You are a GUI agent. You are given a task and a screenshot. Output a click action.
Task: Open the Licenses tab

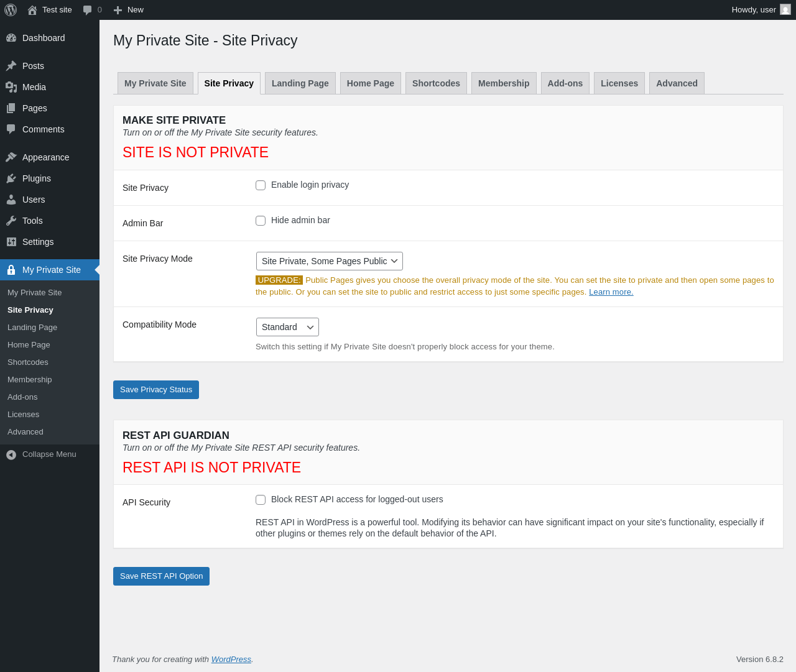pyautogui.click(x=619, y=83)
